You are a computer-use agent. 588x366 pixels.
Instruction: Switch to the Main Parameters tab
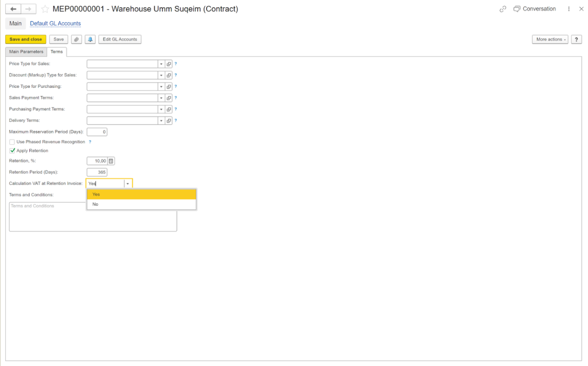[26, 52]
